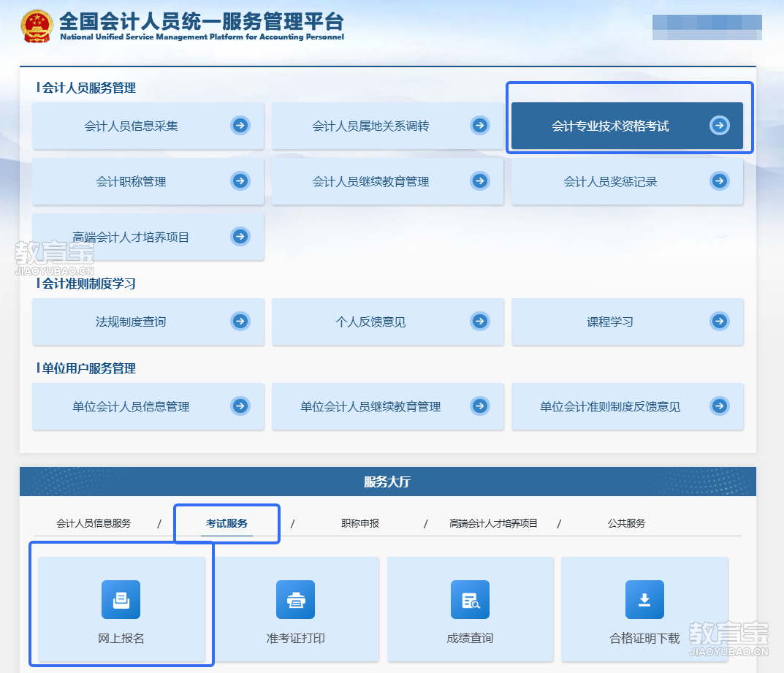Screen dimensions: 784x673
Task: Click 服务大厅 banner heading
Action: pyautogui.click(x=387, y=482)
